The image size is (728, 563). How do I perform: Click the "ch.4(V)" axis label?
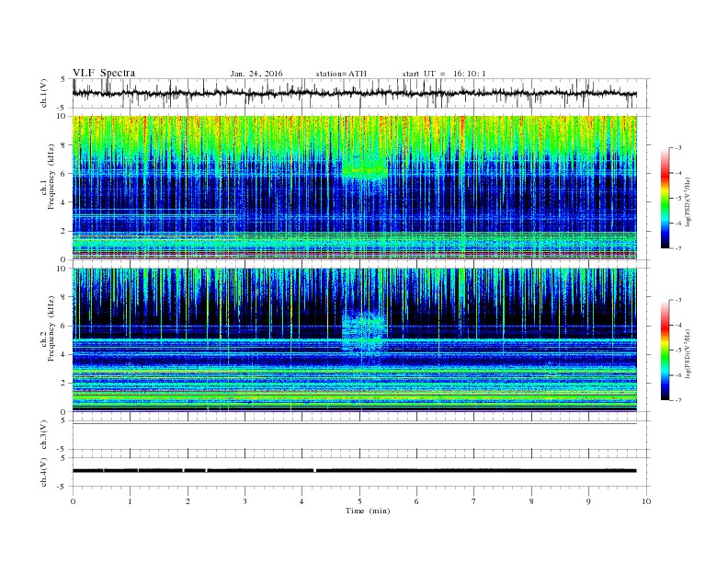pyautogui.click(x=44, y=472)
